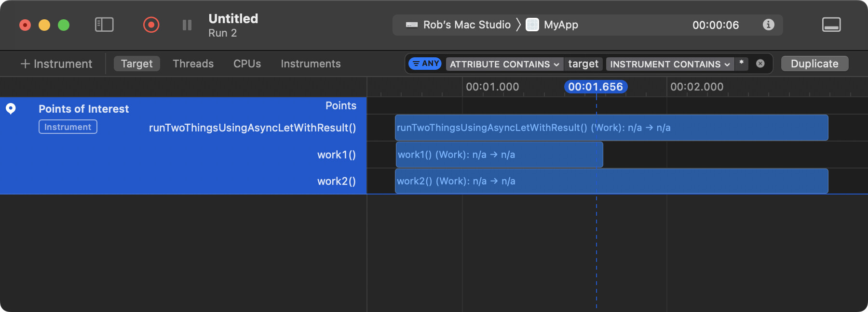Close the window with the red button

coord(25,25)
